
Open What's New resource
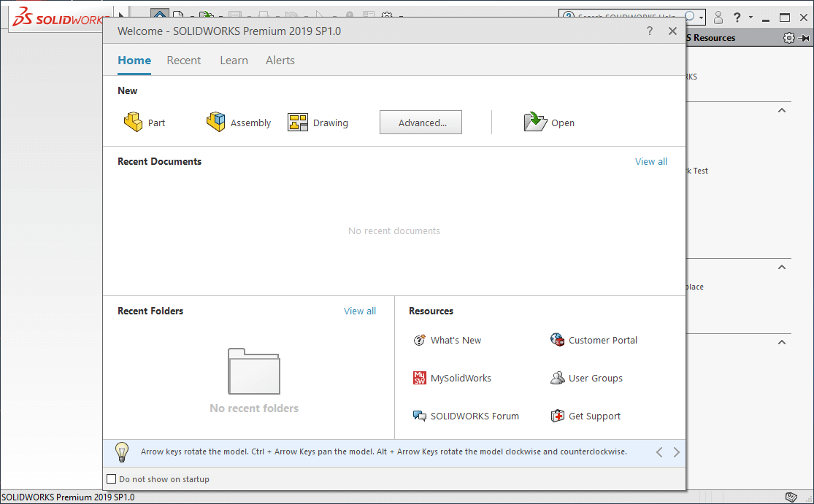pyautogui.click(x=447, y=340)
